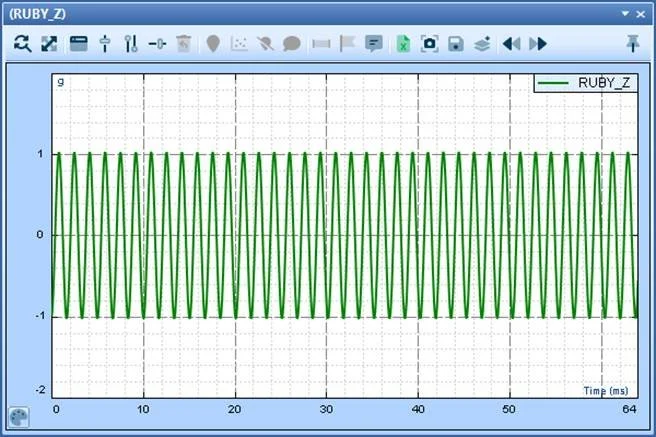Export data to Excel
Image resolution: width=656 pixels, height=437 pixels.
pyautogui.click(x=403, y=43)
